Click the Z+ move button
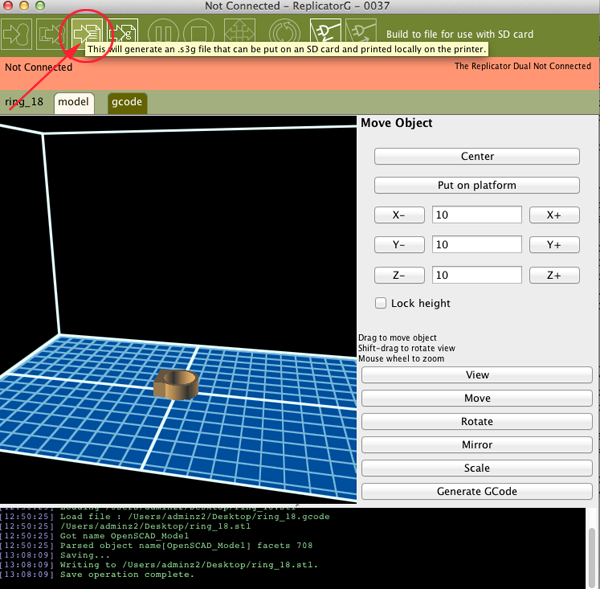The image size is (600, 589). pyautogui.click(x=554, y=275)
